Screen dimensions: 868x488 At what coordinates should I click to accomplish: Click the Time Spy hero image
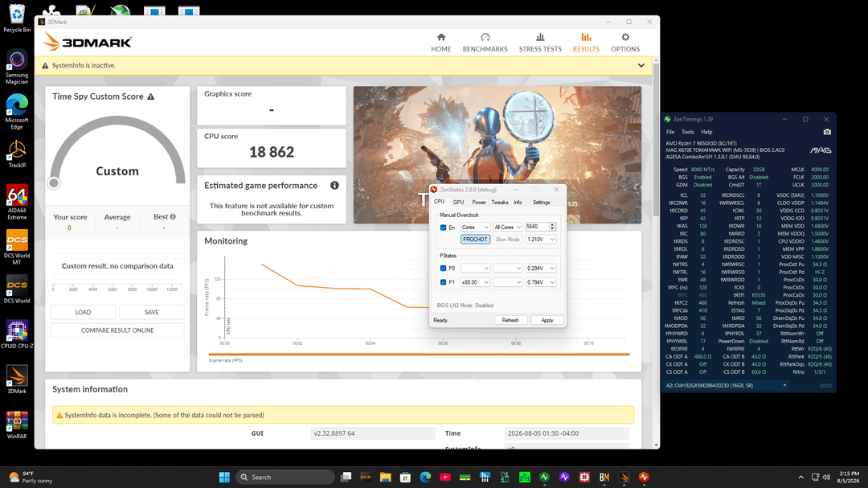(497, 154)
